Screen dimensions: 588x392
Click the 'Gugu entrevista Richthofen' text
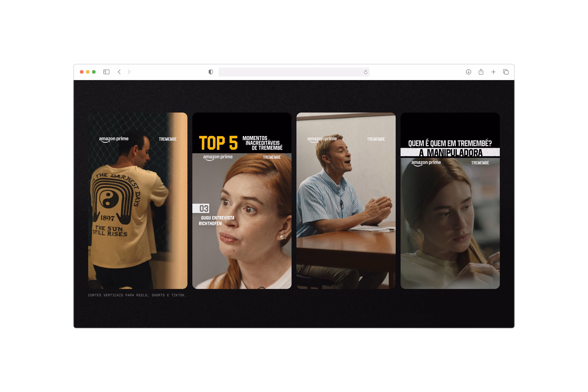217,221
